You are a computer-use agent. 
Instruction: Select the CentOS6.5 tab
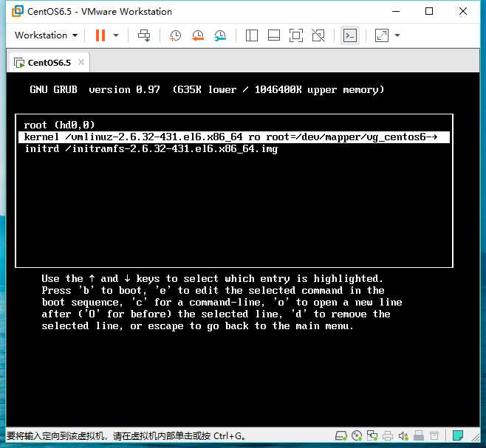pos(48,63)
